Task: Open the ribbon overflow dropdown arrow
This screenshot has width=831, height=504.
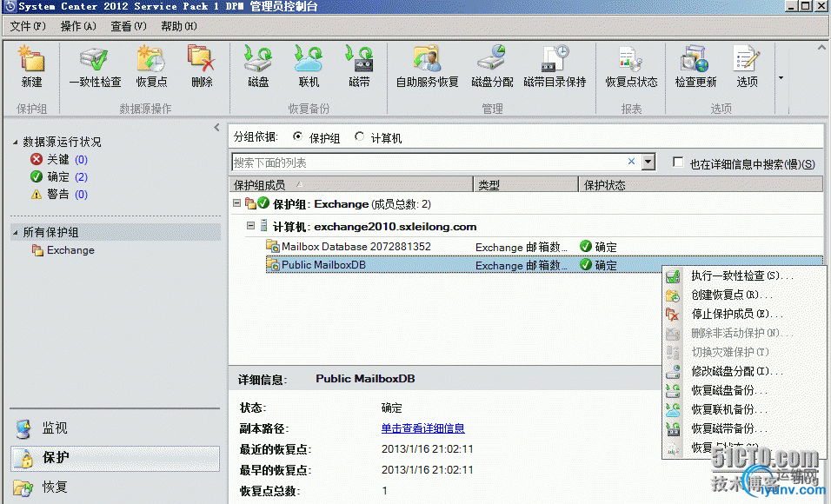Action: (x=781, y=78)
